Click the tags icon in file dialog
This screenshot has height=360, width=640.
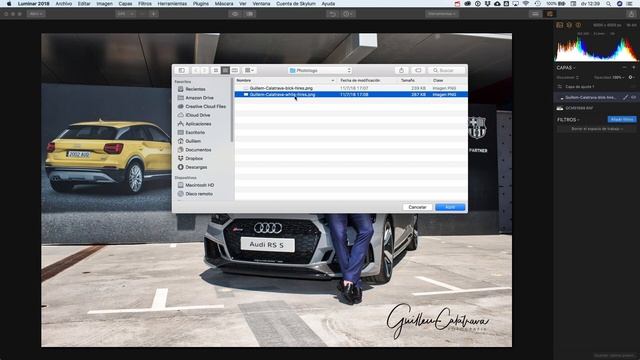point(418,70)
